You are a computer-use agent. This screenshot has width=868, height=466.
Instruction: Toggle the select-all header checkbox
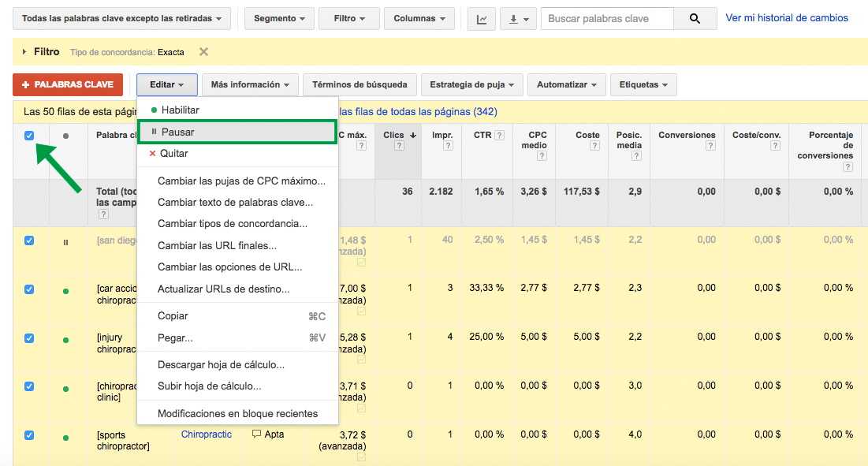pos(29,136)
